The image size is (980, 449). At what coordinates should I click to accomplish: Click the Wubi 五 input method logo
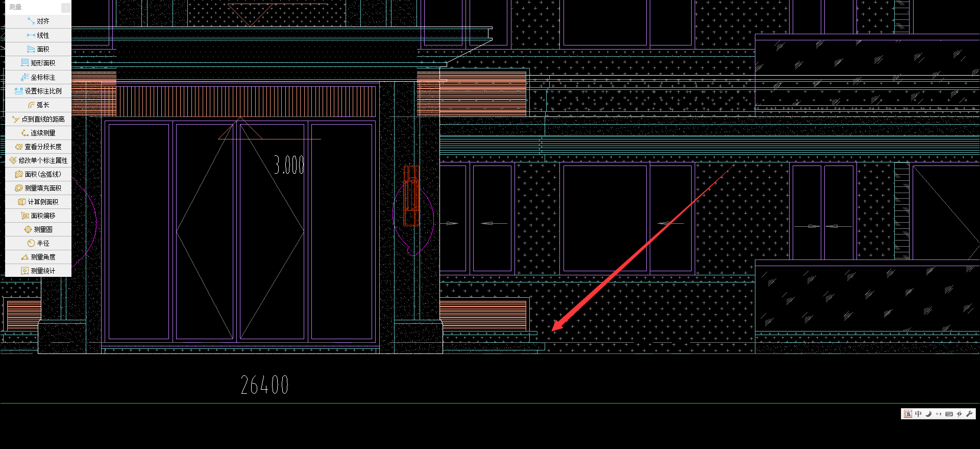pos(908,414)
